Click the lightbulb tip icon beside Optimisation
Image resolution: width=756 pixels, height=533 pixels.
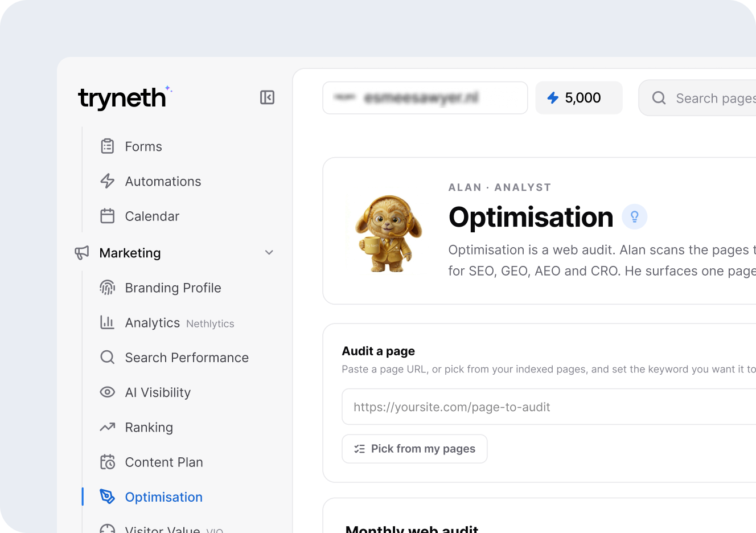(634, 217)
